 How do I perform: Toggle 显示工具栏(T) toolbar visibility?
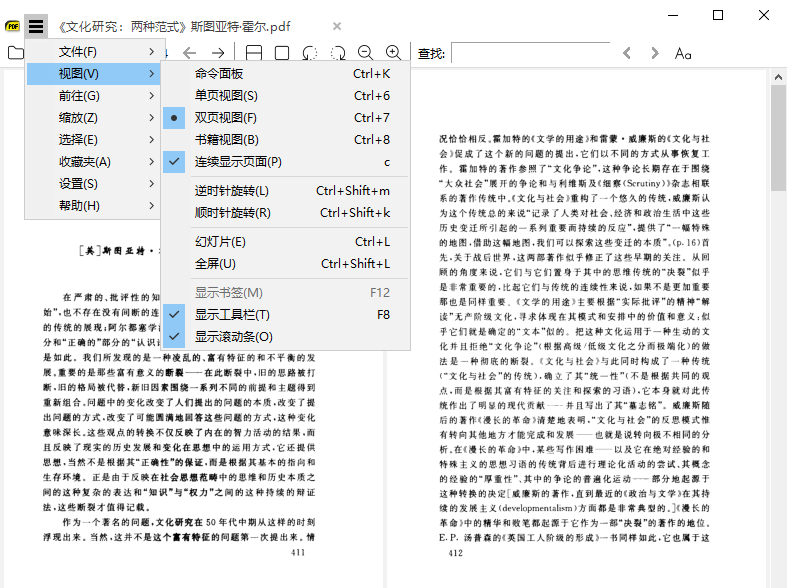[x=286, y=315]
